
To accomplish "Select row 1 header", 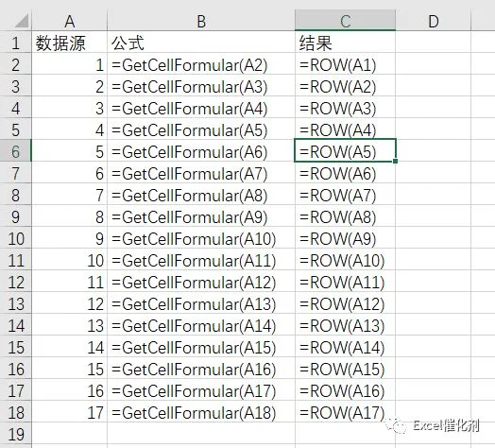I will [16, 43].
